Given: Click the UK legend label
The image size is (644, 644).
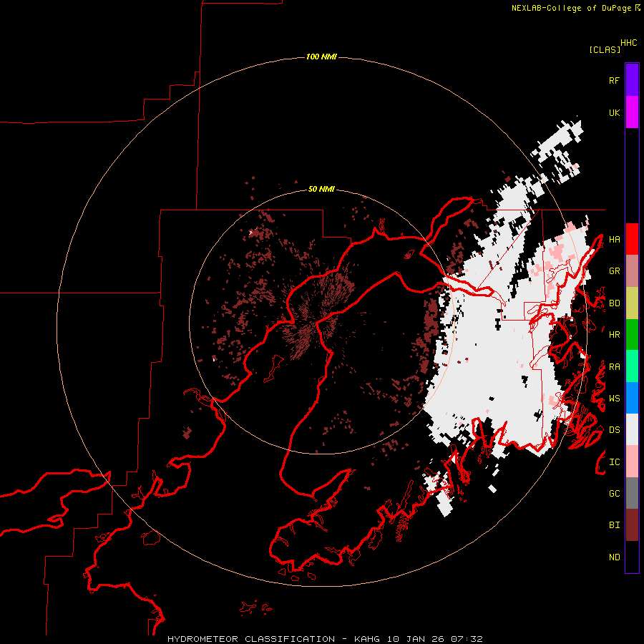Looking at the screenshot, I should click(614, 112).
